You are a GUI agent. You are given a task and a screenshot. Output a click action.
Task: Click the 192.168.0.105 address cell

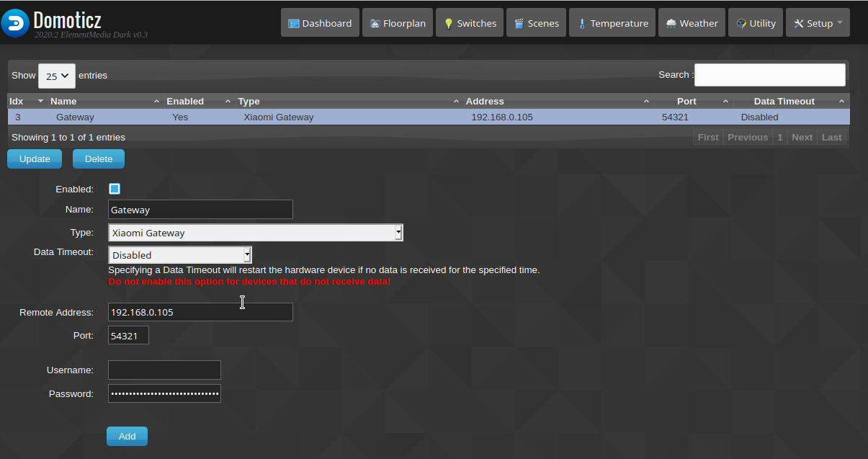(x=502, y=117)
